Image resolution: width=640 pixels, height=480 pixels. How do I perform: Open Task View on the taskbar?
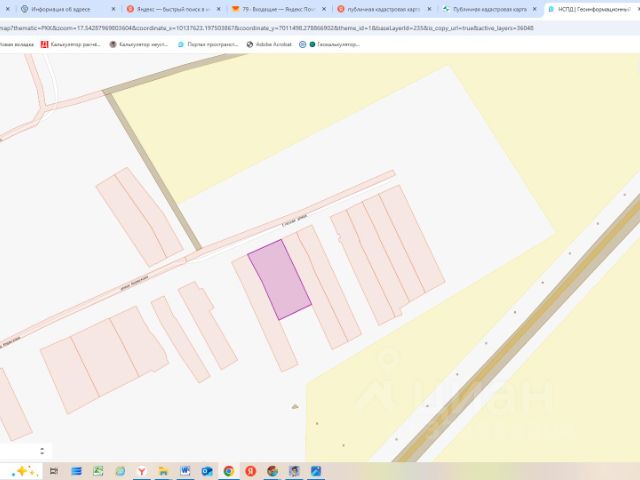click(53, 471)
